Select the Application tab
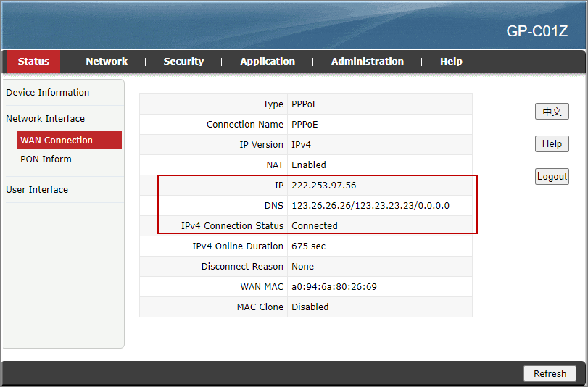 [268, 62]
